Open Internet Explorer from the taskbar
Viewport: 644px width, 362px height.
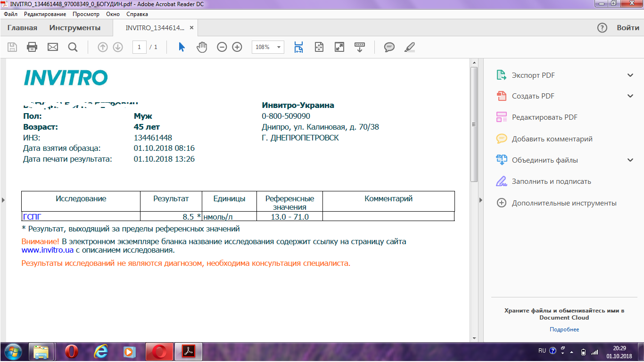point(100,352)
